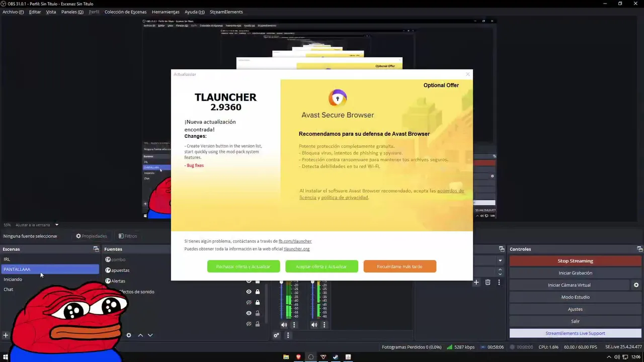The height and width of the screenshot is (362, 644).
Task: Show hidden tray icons chevron
Action: tap(609, 357)
